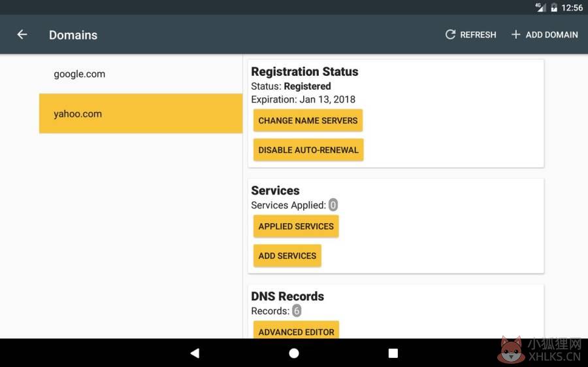Click the ADD DOMAIN text label

tap(551, 35)
